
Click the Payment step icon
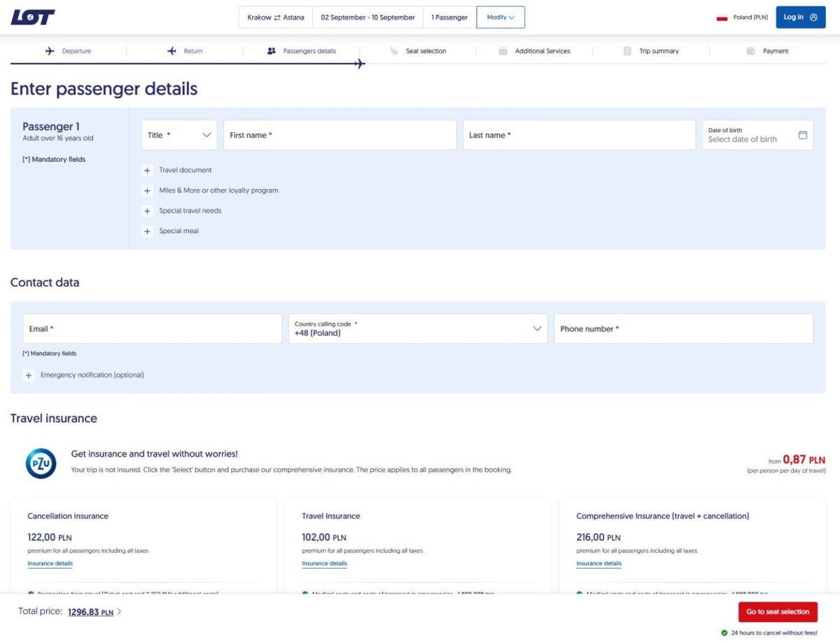[x=750, y=51]
